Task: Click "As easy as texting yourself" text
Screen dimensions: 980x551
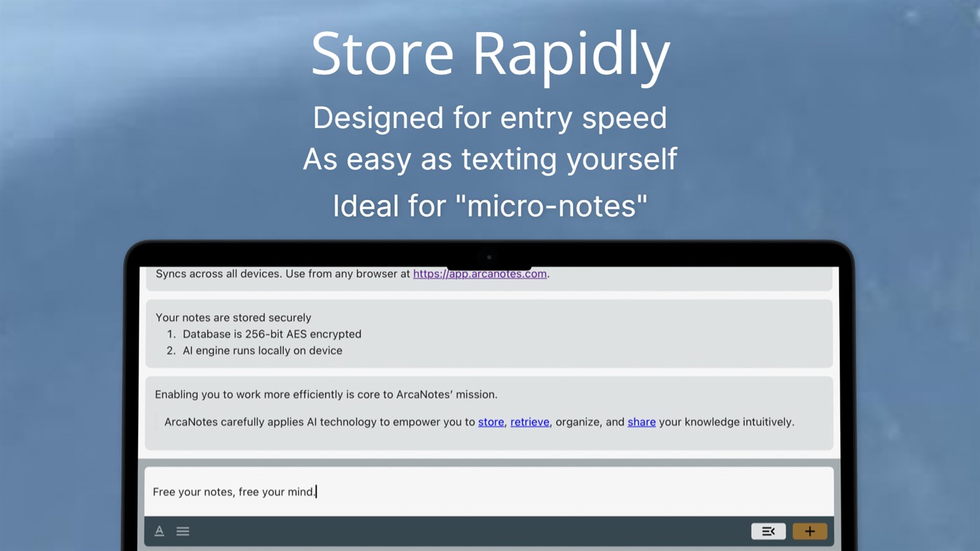Action: point(490,160)
